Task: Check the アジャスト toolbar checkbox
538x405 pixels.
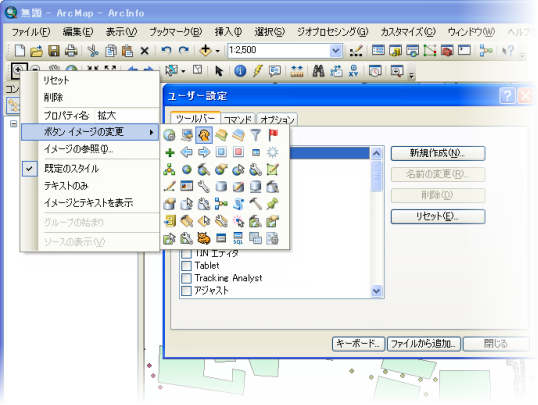Action: coord(186,290)
